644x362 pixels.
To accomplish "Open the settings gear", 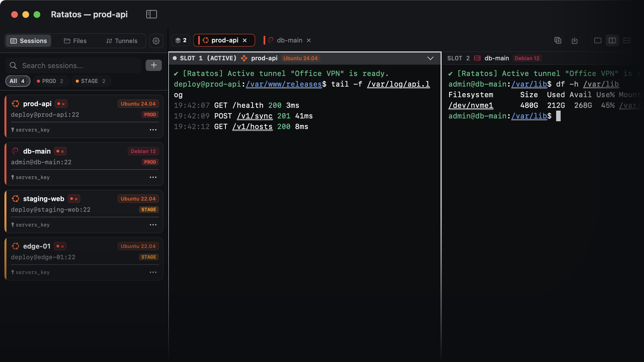I will 156,41.
